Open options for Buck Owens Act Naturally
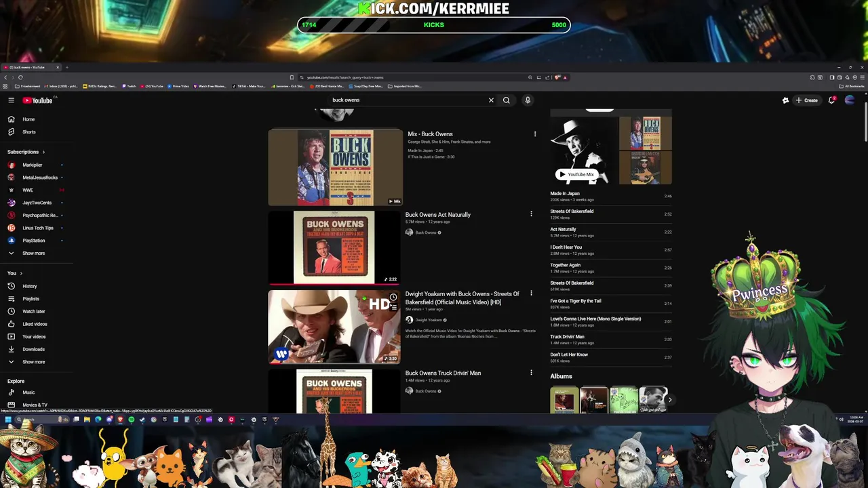This screenshot has width=868, height=488. 531,214
